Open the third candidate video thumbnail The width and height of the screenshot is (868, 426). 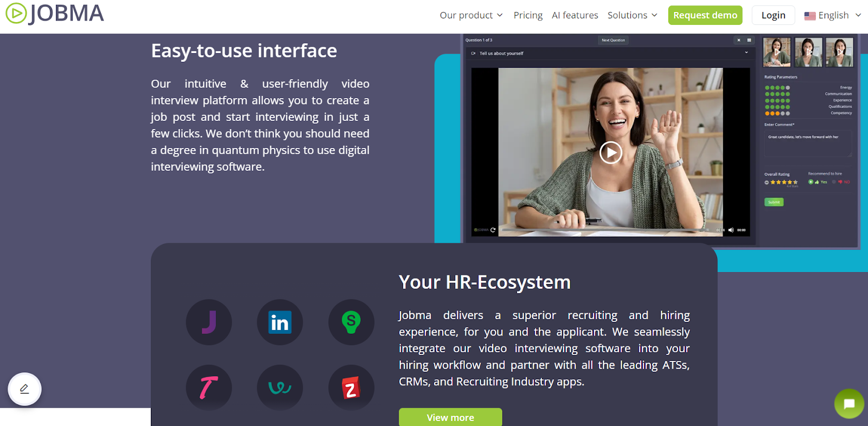point(839,52)
